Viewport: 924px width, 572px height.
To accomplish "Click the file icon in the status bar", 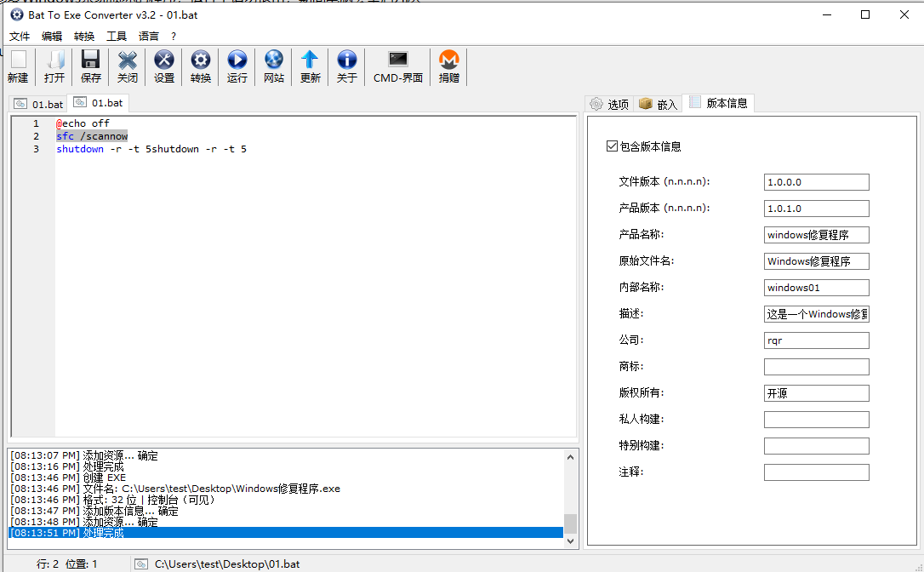I will click(x=141, y=564).
